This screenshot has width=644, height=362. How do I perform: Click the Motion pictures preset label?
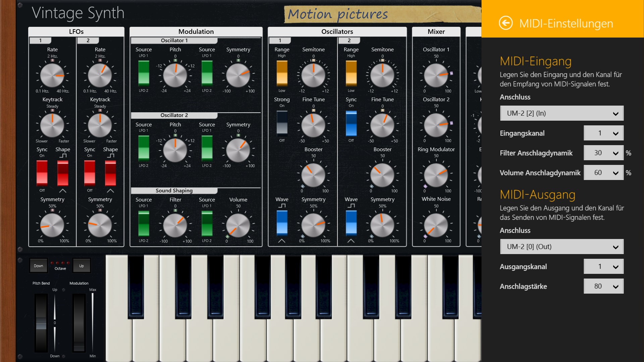pos(338,14)
